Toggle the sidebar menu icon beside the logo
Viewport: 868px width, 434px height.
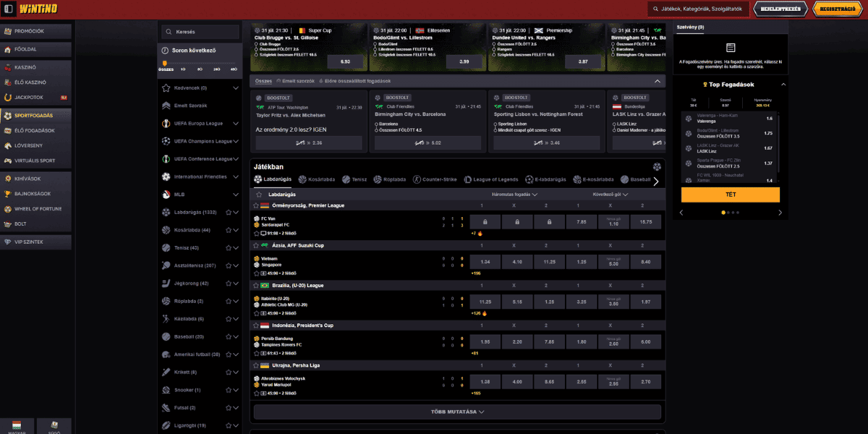pos(9,9)
